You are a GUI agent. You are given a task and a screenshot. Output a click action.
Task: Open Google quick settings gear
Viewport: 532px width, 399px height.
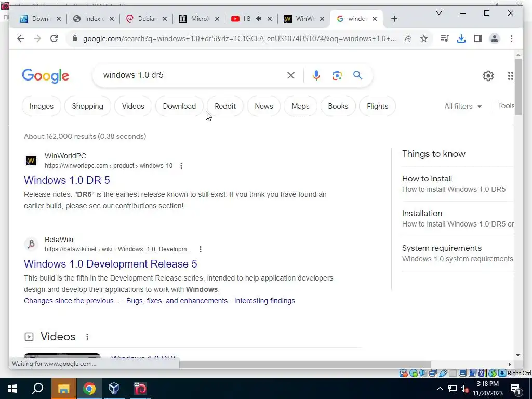(488, 76)
